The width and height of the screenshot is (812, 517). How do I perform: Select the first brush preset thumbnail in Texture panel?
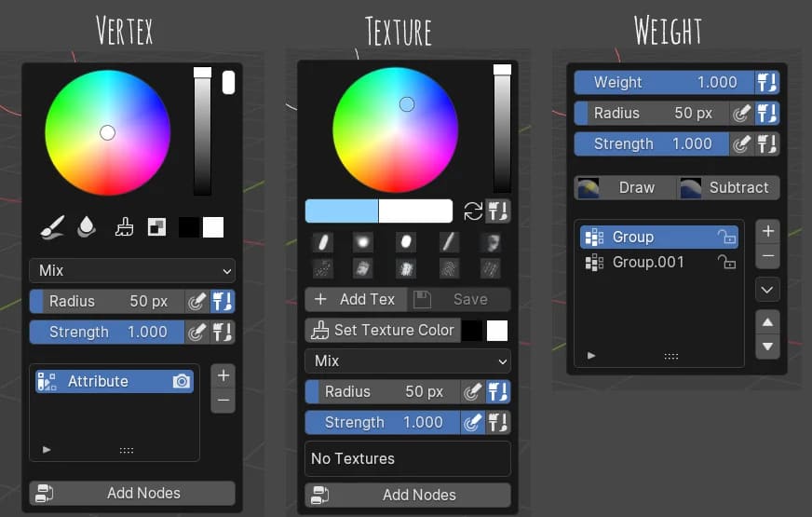[322, 242]
